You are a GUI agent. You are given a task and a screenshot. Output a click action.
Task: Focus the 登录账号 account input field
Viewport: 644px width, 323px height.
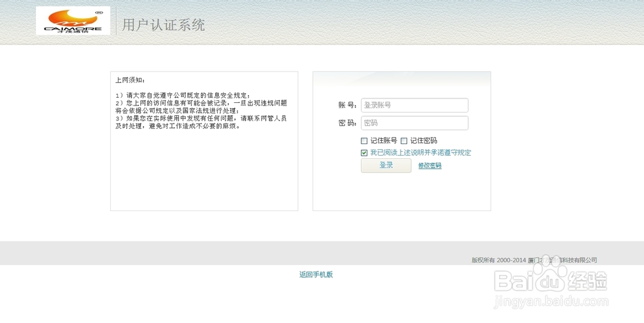click(x=414, y=105)
